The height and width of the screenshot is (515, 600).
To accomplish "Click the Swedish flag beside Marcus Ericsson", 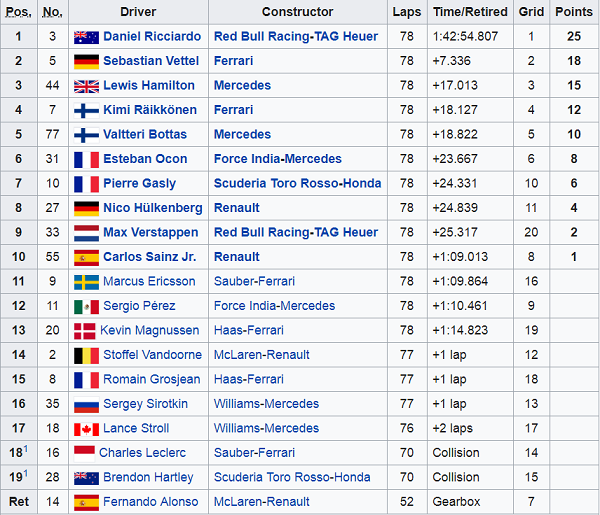I will 86,282.
